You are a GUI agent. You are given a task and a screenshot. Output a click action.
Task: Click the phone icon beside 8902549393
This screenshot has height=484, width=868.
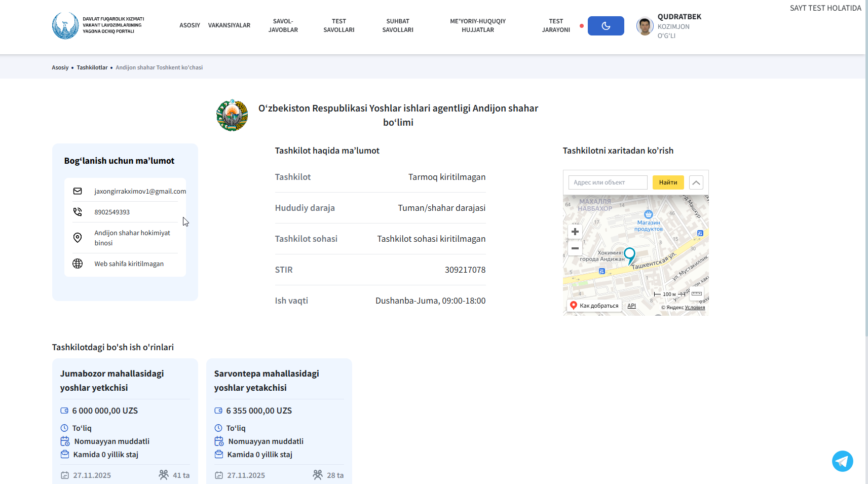pyautogui.click(x=78, y=212)
